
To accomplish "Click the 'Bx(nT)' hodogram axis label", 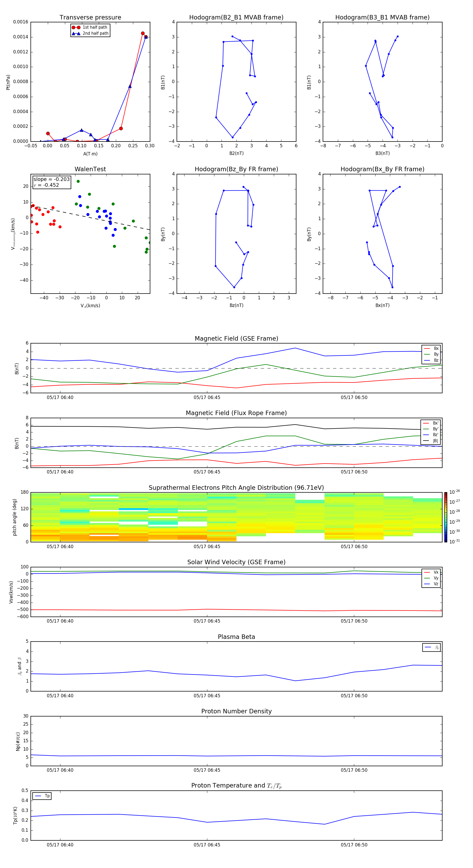I will 382,305.
